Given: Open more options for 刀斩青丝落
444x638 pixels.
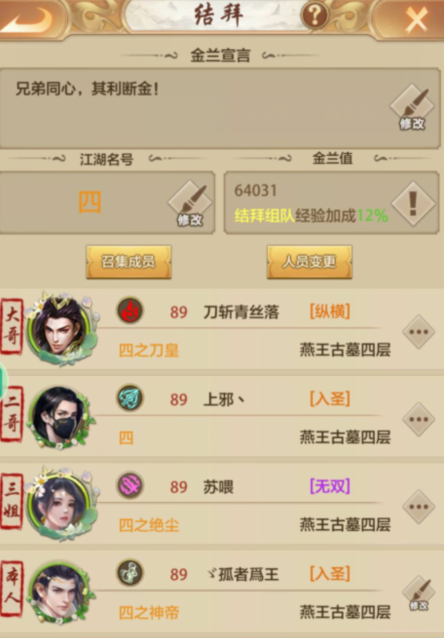Looking at the screenshot, I should pyautogui.click(x=419, y=332).
